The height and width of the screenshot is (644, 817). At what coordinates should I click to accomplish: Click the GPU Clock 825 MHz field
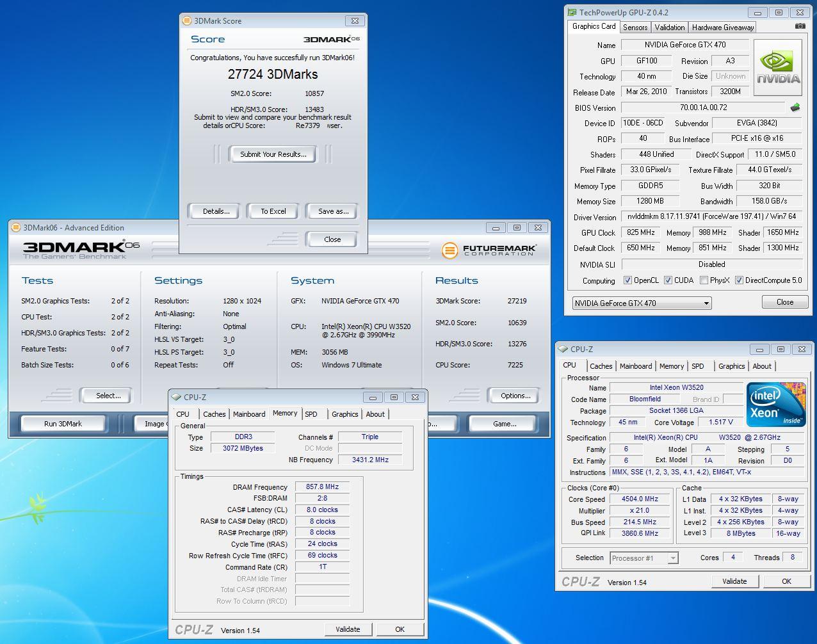(641, 232)
